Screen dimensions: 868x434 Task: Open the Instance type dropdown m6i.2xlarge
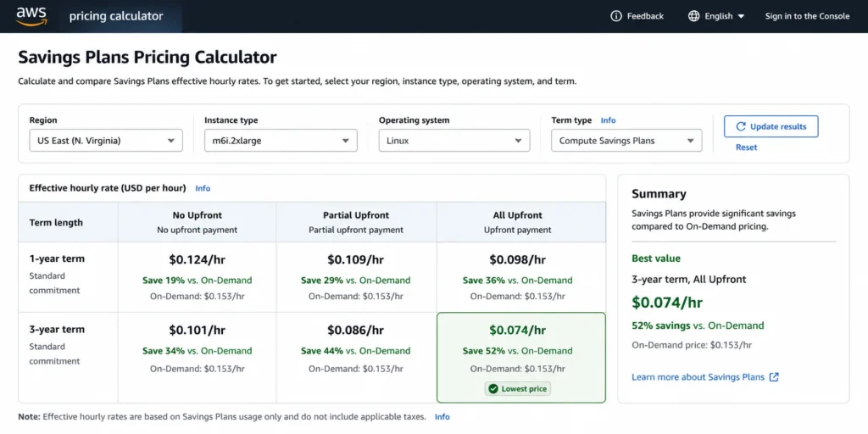281,141
